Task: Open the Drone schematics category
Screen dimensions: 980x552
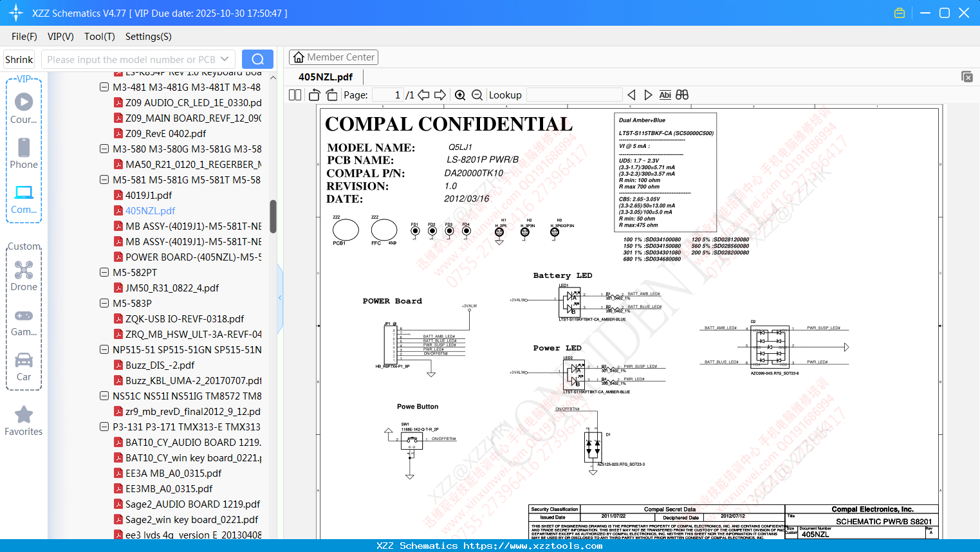Action: tap(24, 276)
